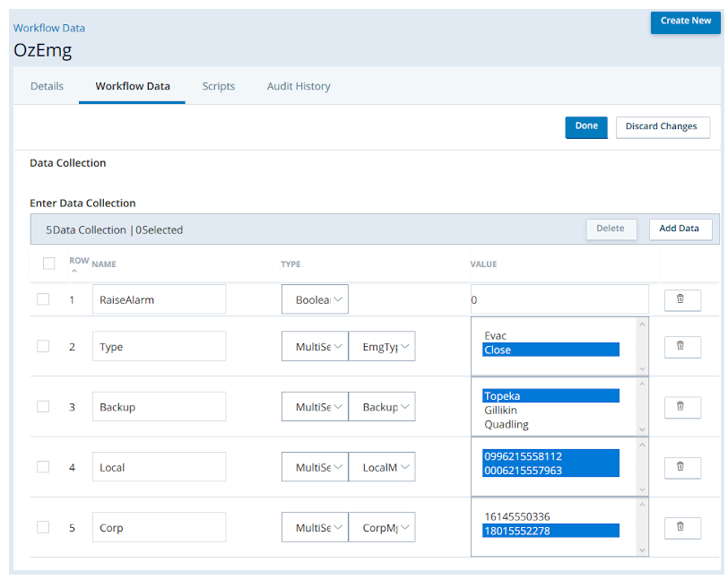Select the Workflow Data tab
This screenshot has height=580, width=728.
pyautogui.click(x=133, y=86)
